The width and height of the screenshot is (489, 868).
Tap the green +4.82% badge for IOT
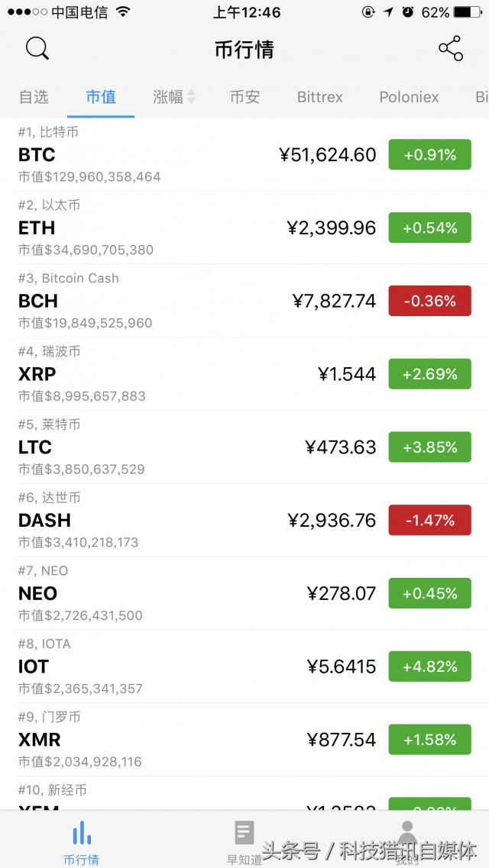click(430, 666)
